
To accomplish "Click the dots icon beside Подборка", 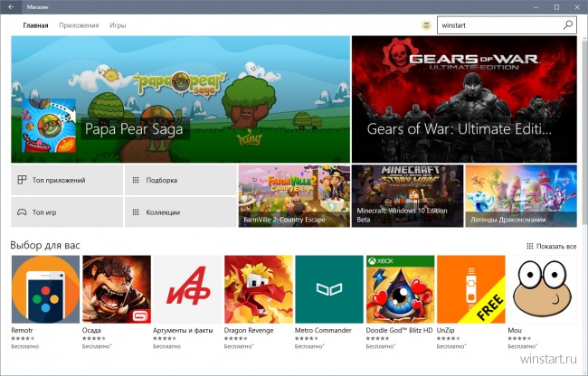I will pos(136,180).
